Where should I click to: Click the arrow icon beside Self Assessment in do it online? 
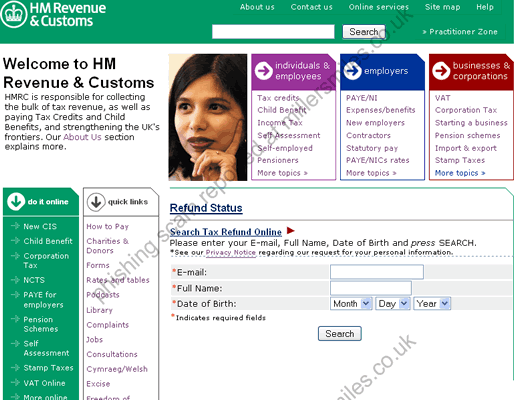point(15,343)
